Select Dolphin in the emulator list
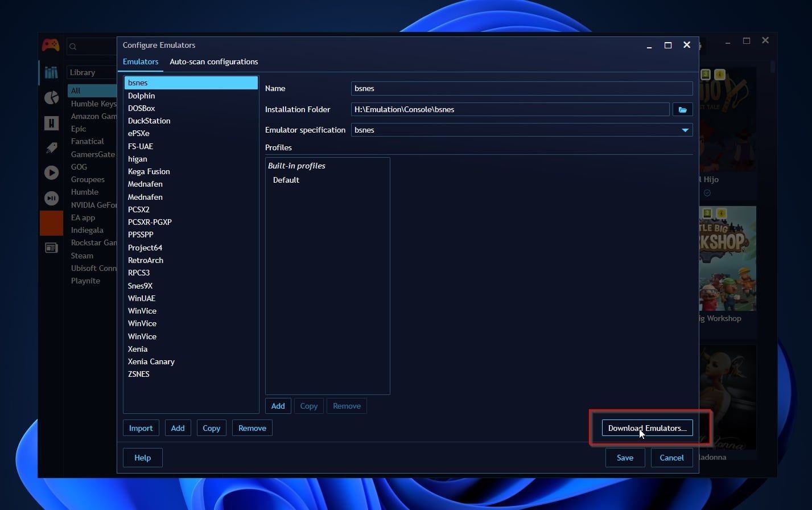 click(191, 96)
